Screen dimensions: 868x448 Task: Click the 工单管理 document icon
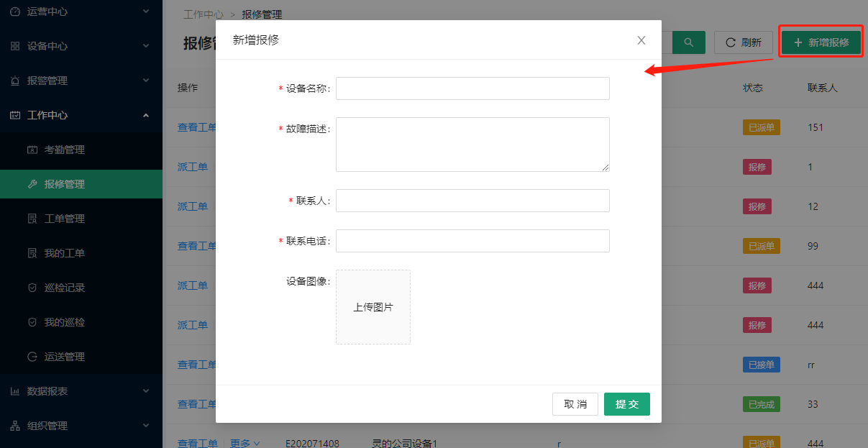click(32, 219)
